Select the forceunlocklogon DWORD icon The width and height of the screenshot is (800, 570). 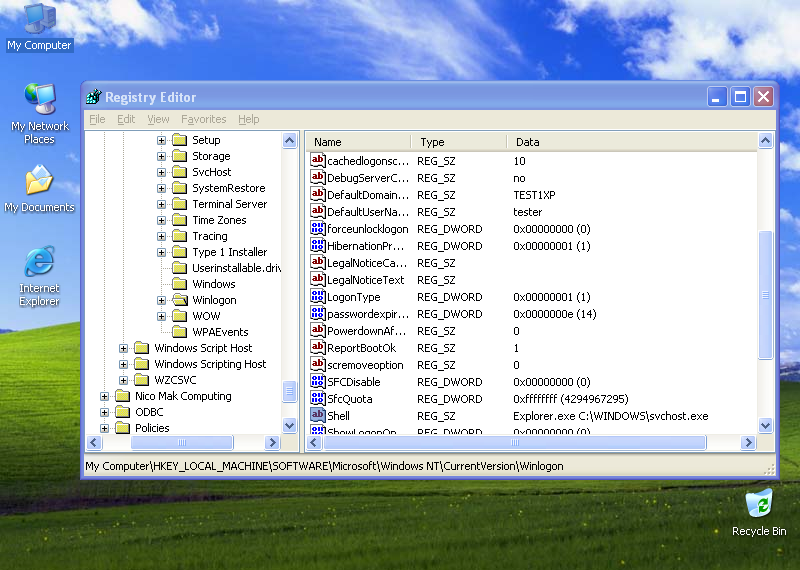(x=317, y=229)
